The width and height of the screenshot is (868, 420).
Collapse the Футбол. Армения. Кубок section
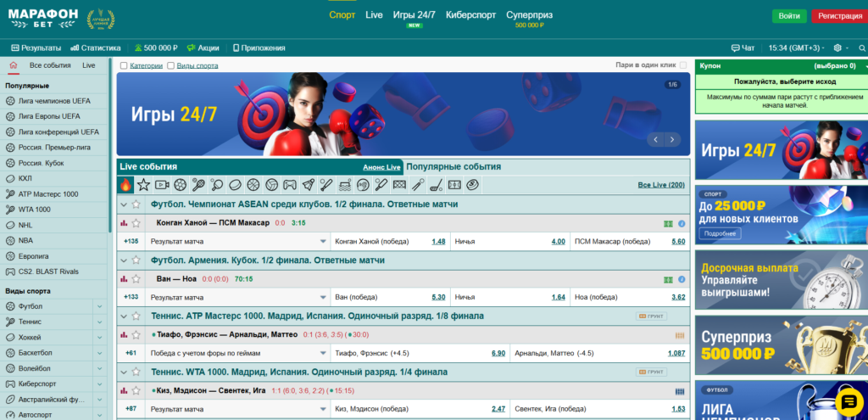[x=124, y=260]
